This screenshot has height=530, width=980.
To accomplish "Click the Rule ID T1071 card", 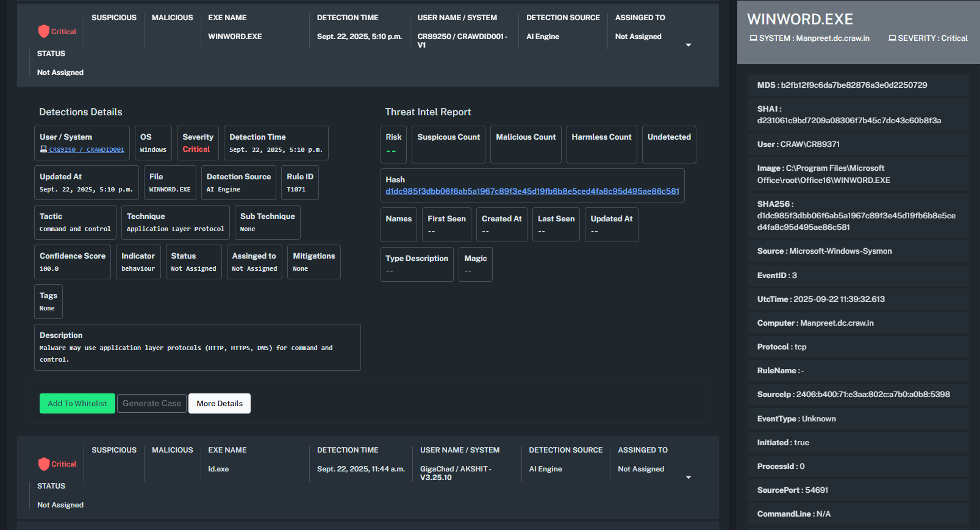I will [x=300, y=183].
